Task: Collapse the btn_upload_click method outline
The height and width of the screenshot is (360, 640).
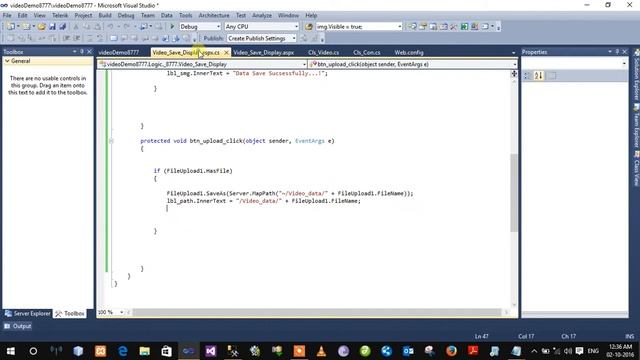Action: click(111, 141)
